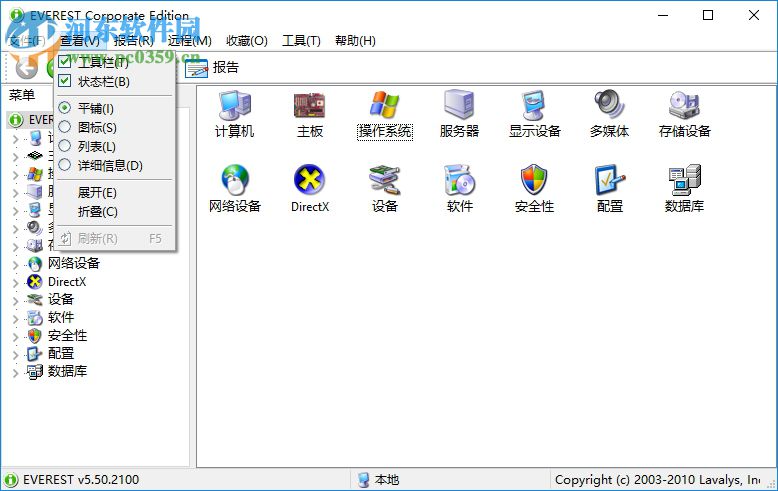Image resolution: width=778 pixels, height=491 pixels.
Task: Click the Back arrow toolbar button
Action: [x=26, y=68]
